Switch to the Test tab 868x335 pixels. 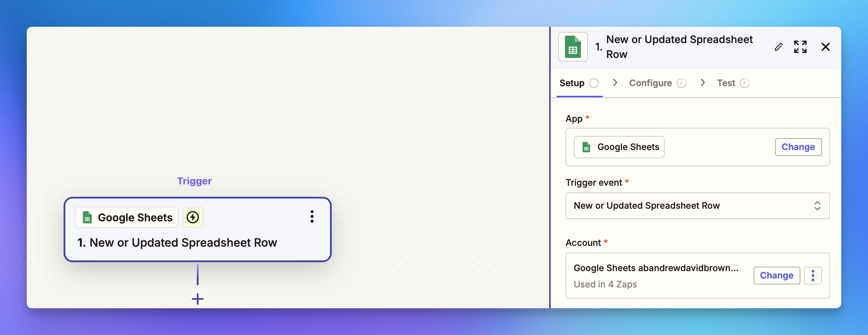(x=733, y=83)
